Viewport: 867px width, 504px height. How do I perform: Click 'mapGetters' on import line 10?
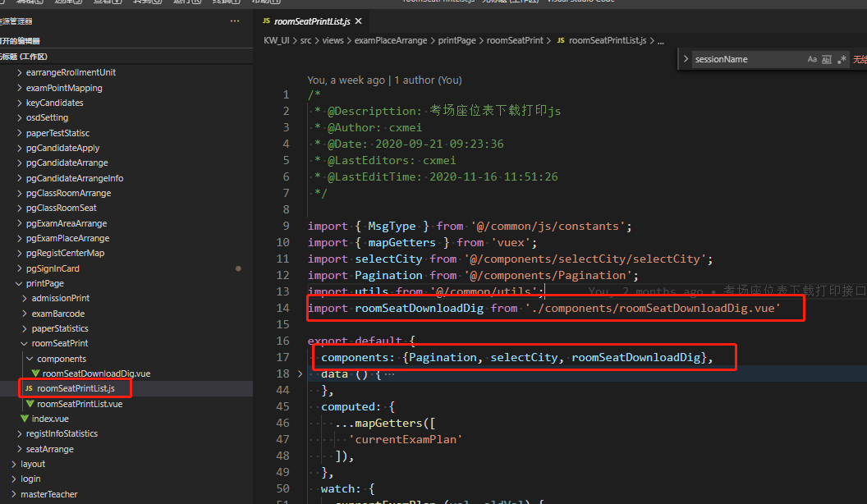tap(402, 243)
